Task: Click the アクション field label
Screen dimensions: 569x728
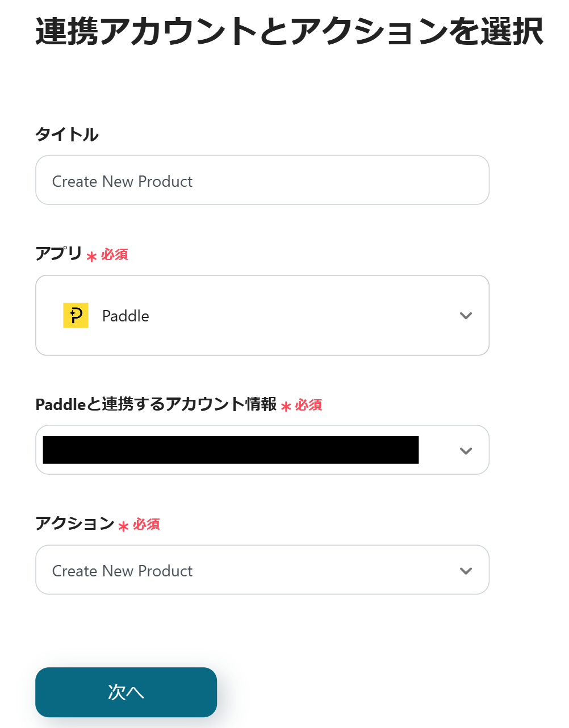Action: point(74,523)
